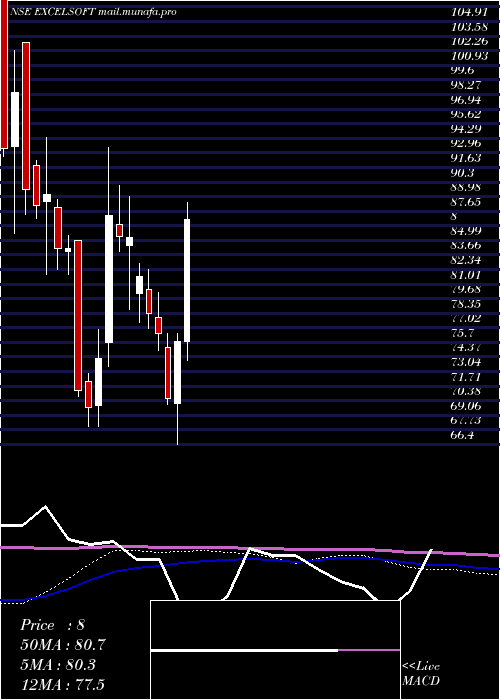This screenshot has height=700, width=500.
Task: Click the Price : 8 readout
Action: (x=52, y=625)
